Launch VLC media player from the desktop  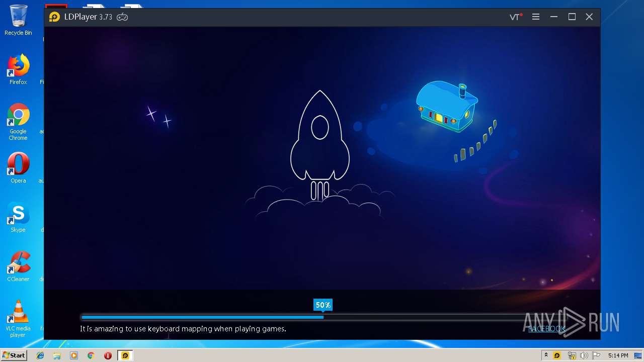point(18,319)
